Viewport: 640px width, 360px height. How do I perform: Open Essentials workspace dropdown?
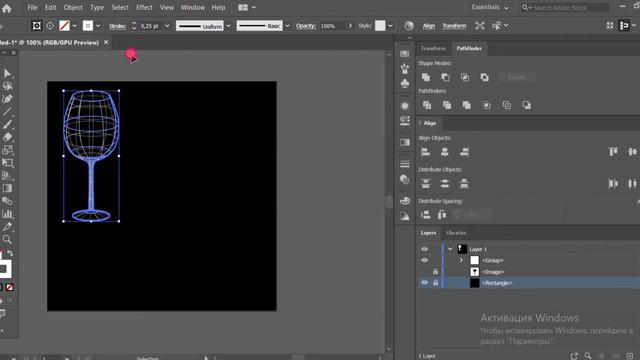490,7
